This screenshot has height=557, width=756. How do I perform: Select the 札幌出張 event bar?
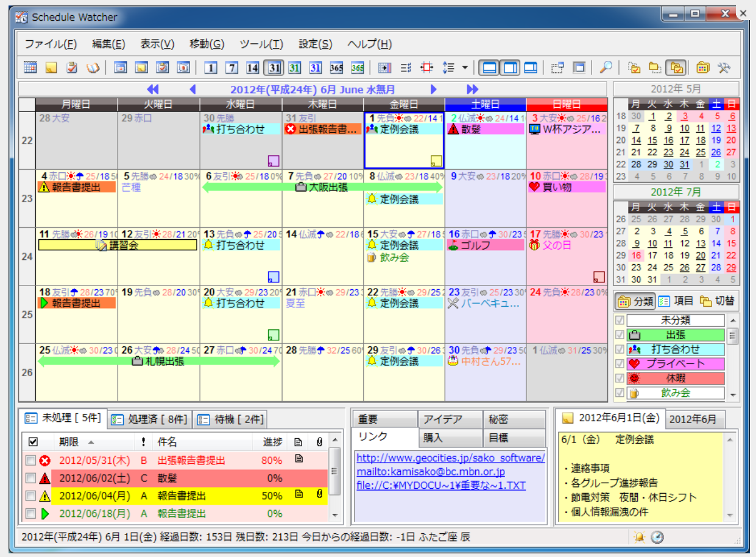pyautogui.click(x=158, y=361)
